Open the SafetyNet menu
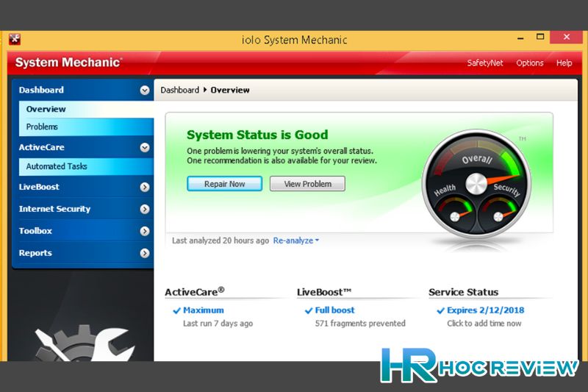 pos(485,63)
